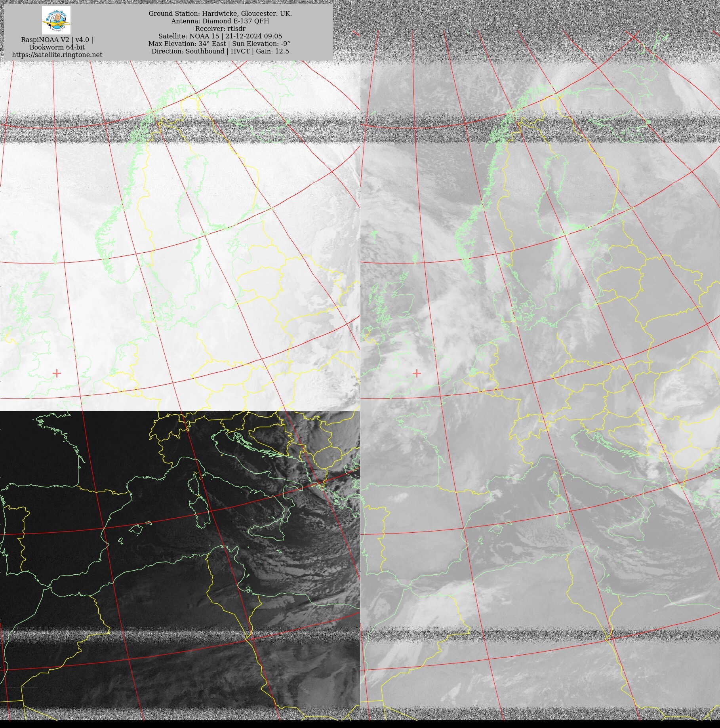Select the 'Satellite: NOAA 15' date line
Viewport: 720px width, 728px height.
coord(220,36)
